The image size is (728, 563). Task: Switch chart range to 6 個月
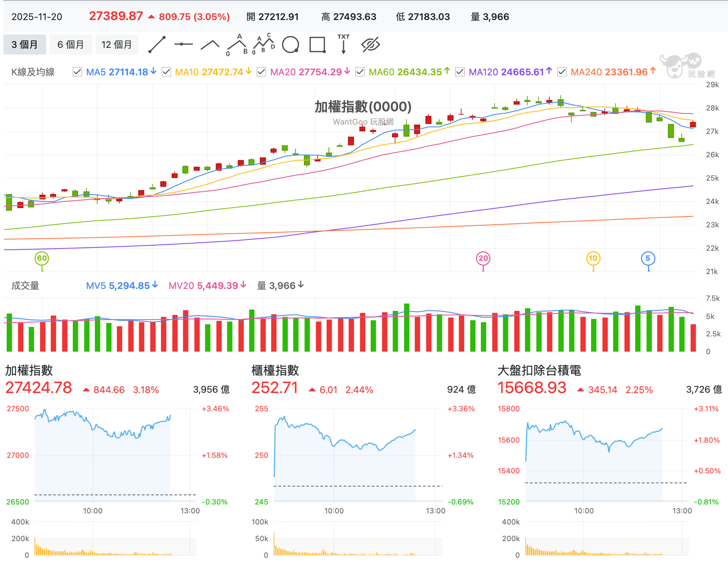point(70,45)
